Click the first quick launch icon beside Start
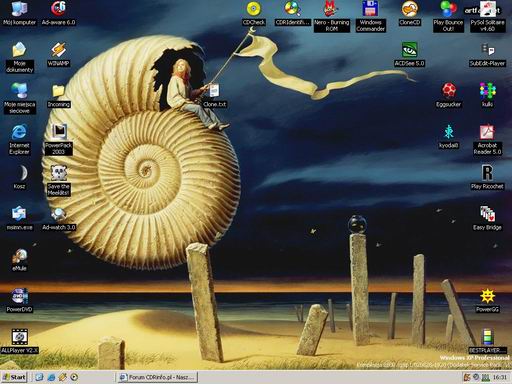This screenshot has height=384, width=512. tap(39, 377)
